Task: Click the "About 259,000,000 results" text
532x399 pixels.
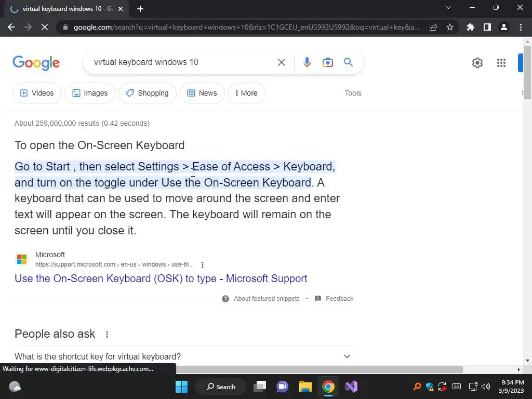Action: click(82, 123)
